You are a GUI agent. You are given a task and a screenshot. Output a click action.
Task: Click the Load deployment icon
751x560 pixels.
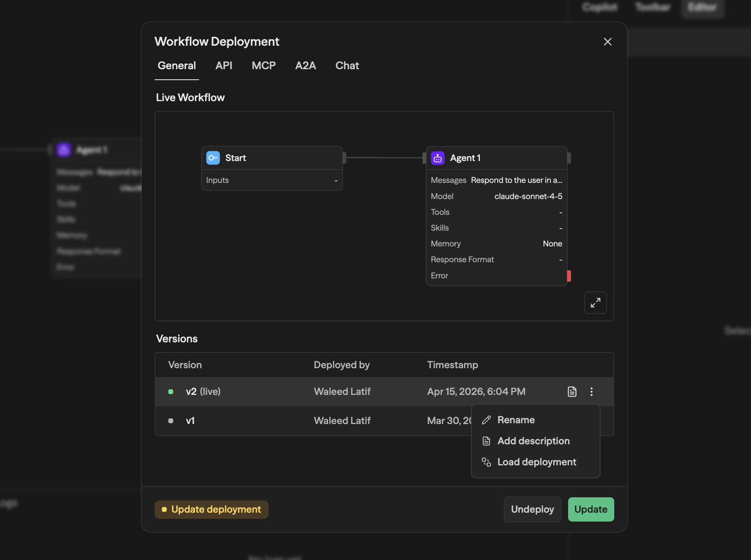(486, 462)
